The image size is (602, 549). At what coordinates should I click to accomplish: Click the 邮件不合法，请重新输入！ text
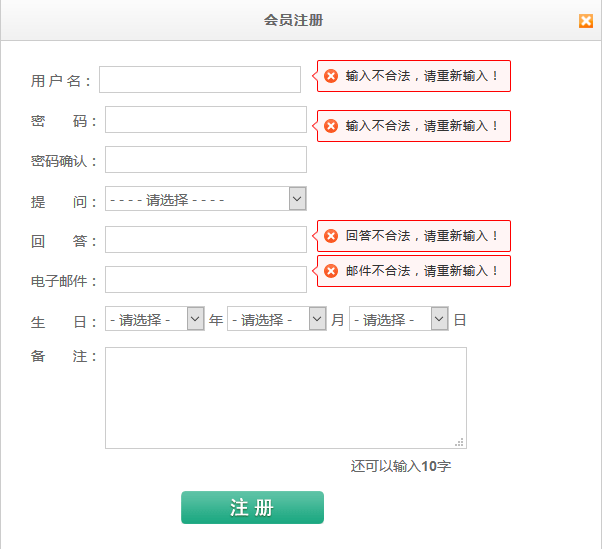pyautogui.click(x=422, y=271)
